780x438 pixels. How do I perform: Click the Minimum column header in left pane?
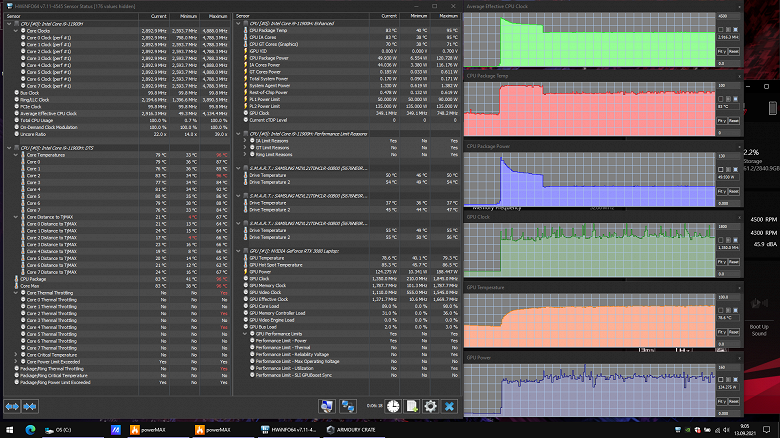(185, 16)
